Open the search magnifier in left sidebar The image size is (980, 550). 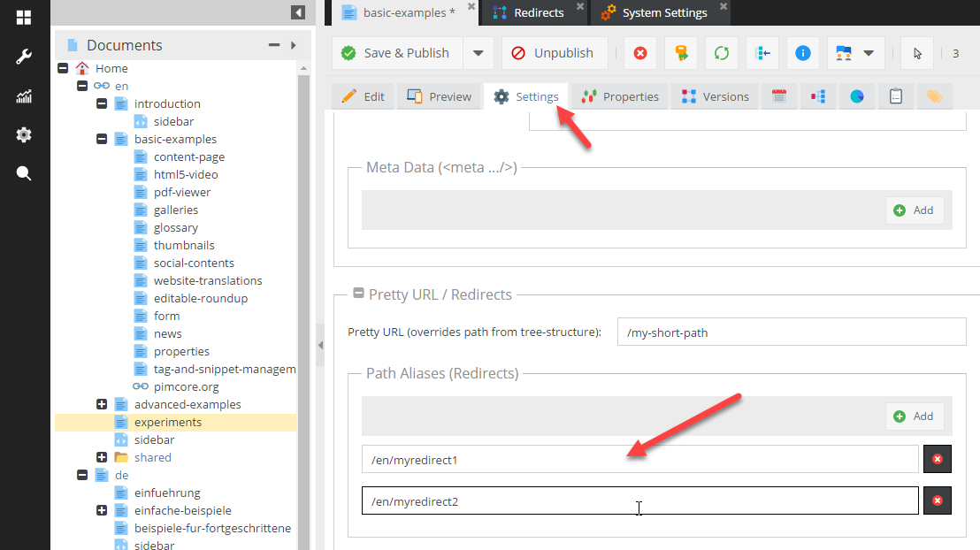tap(24, 173)
